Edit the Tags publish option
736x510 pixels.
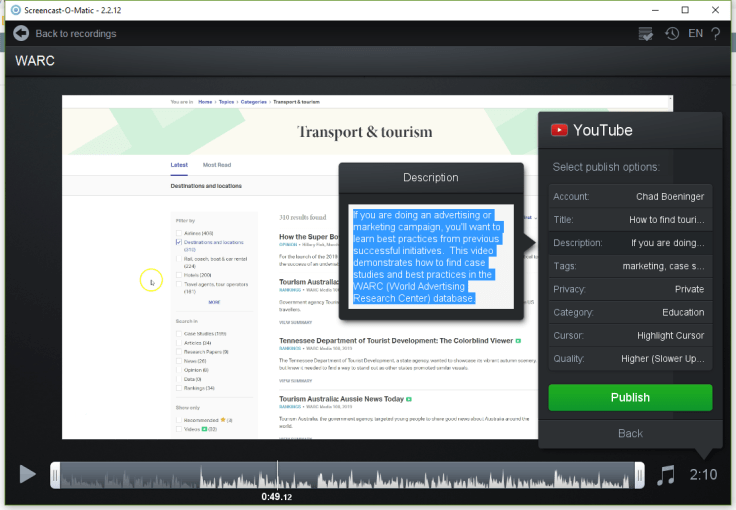[630, 266]
